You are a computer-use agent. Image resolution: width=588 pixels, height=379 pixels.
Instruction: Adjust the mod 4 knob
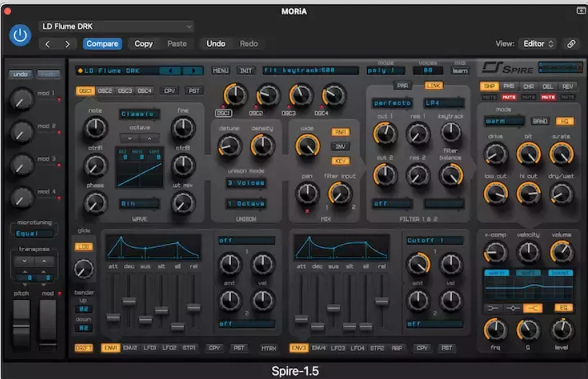tap(21, 197)
